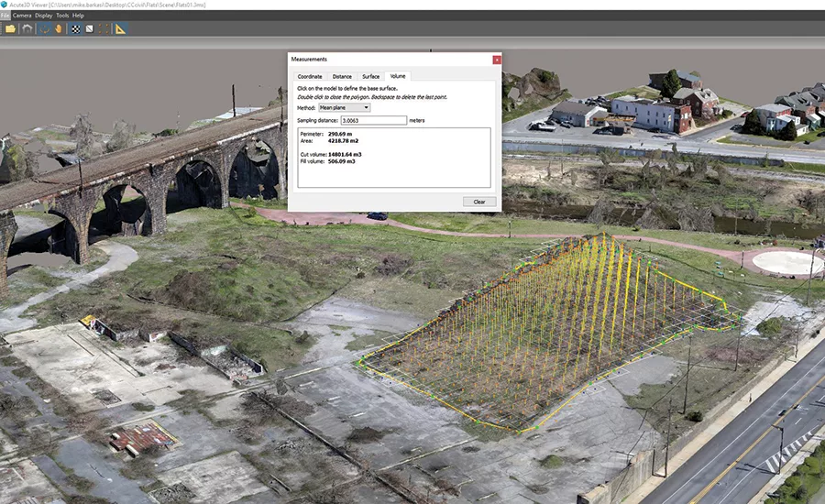The image size is (825, 504).
Task: Toggle the solid shaded display icon
Action: pyautogui.click(x=90, y=29)
